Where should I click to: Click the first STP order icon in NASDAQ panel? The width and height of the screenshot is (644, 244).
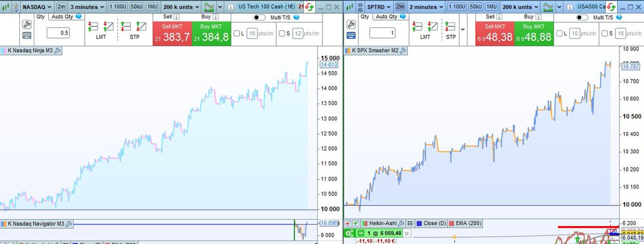tap(127, 26)
